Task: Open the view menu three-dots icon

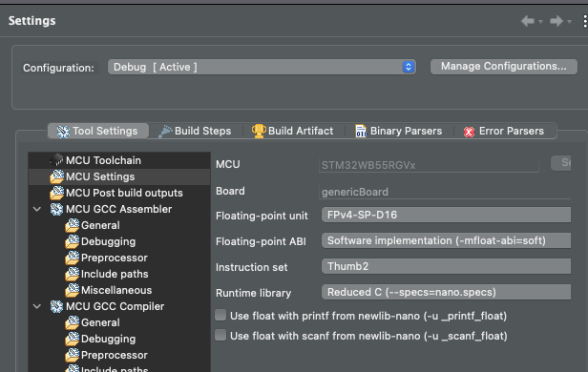Action: (584, 21)
